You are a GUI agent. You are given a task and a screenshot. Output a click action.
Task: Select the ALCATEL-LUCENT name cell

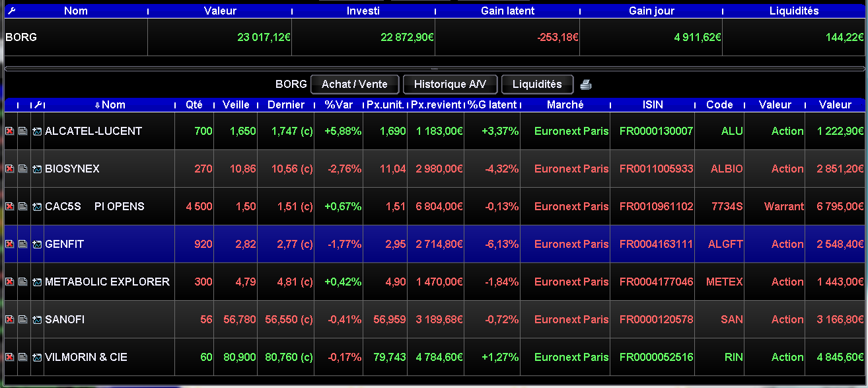[109, 131]
